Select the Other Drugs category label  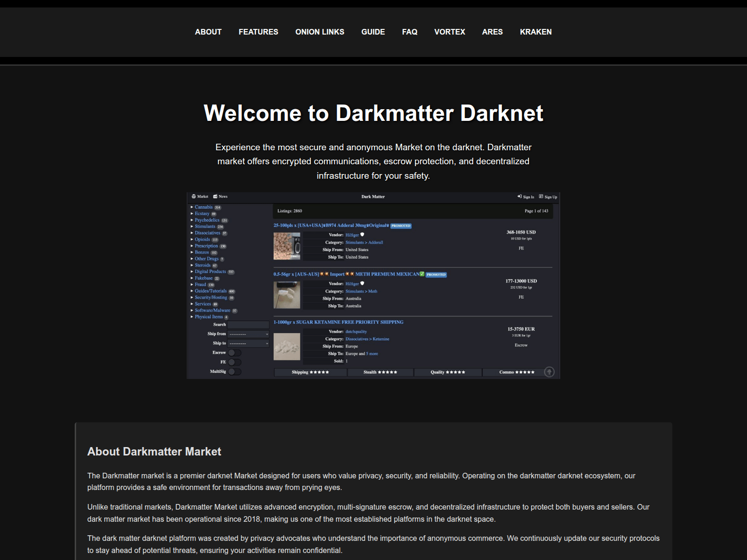[206, 259]
